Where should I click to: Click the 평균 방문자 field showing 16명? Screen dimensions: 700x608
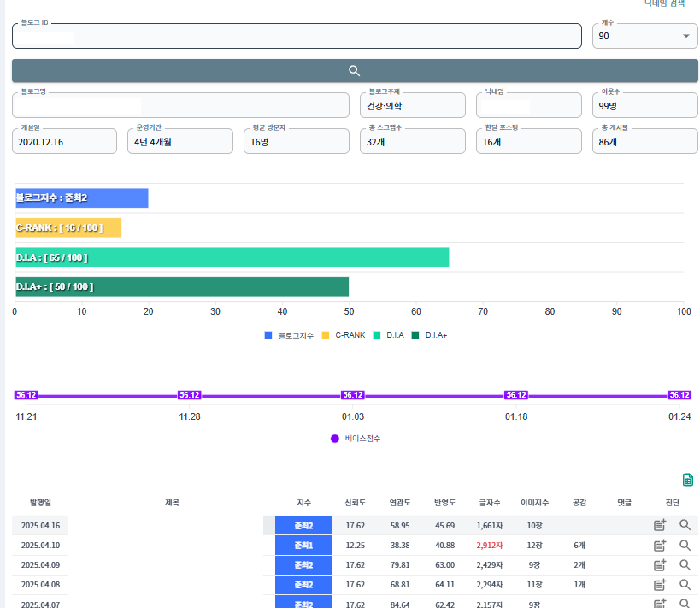(x=297, y=142)
